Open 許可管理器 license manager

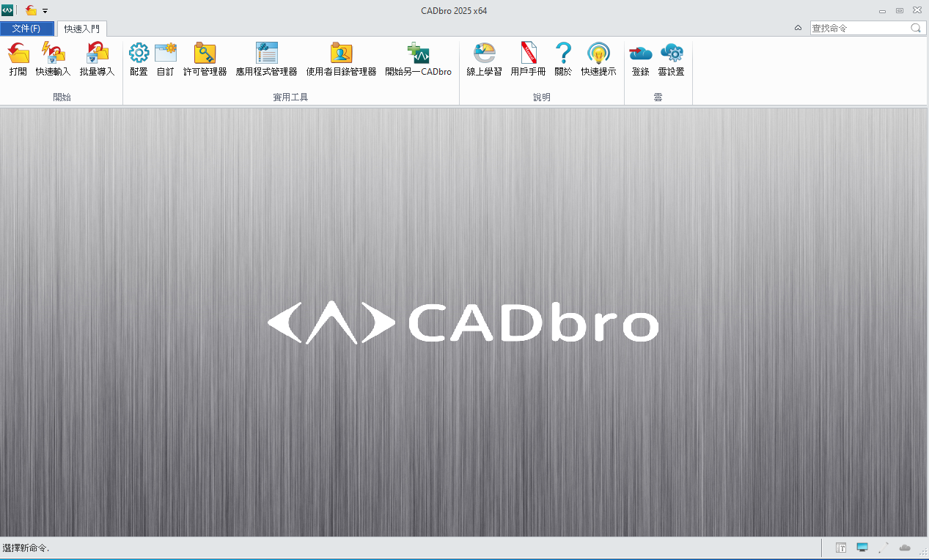[x=205, y=59]
